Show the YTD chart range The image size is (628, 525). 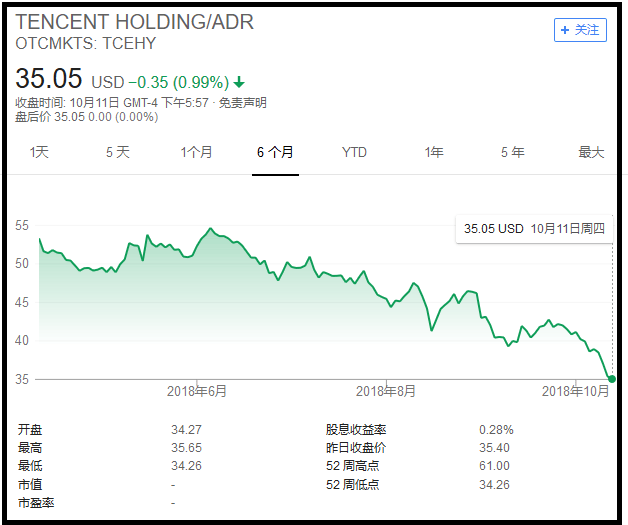pyautogui.click(x=354, y=152)
